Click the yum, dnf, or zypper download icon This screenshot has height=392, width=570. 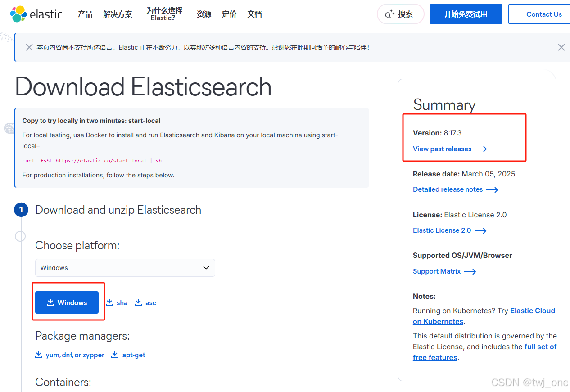[39, 355]
